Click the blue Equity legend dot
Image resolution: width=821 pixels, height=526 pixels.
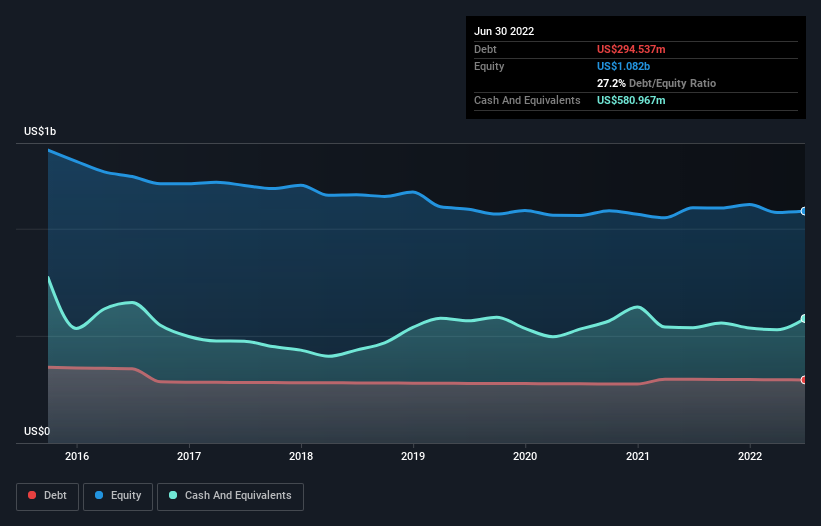tap(99, 495)
